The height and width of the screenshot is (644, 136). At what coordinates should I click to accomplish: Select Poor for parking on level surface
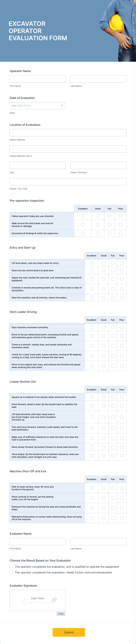click(122, 488)
